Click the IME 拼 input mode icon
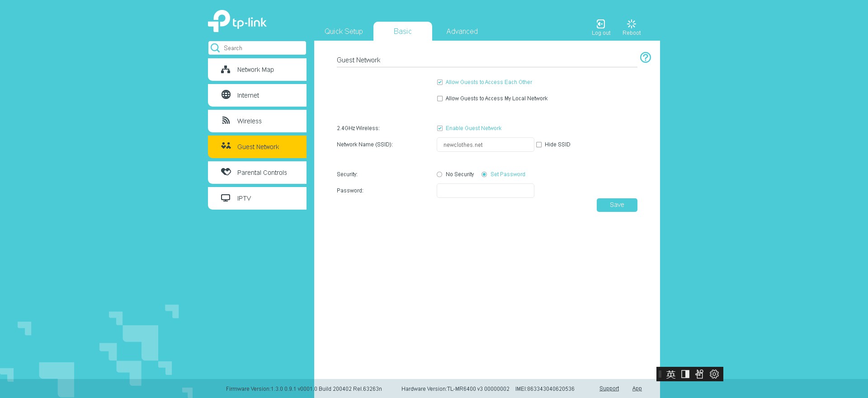Viewport: 868px width, 398px height. click(x=699, y=374)
